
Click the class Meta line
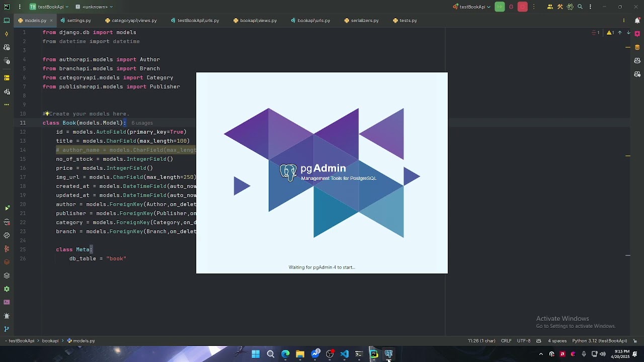(x=74, y=250)
